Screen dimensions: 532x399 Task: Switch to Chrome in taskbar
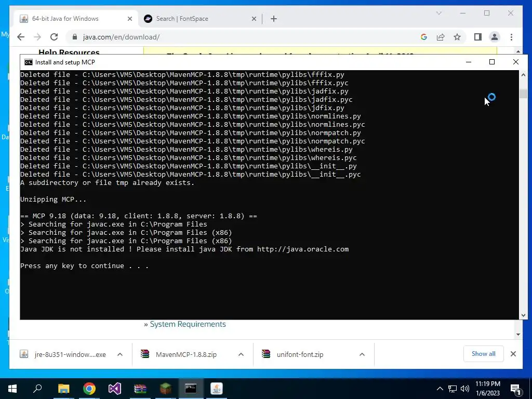[x=89, y=389]
